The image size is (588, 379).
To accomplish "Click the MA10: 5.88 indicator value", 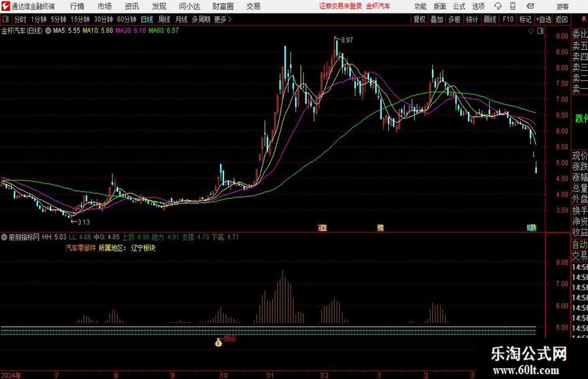I will tap(98, 30).
